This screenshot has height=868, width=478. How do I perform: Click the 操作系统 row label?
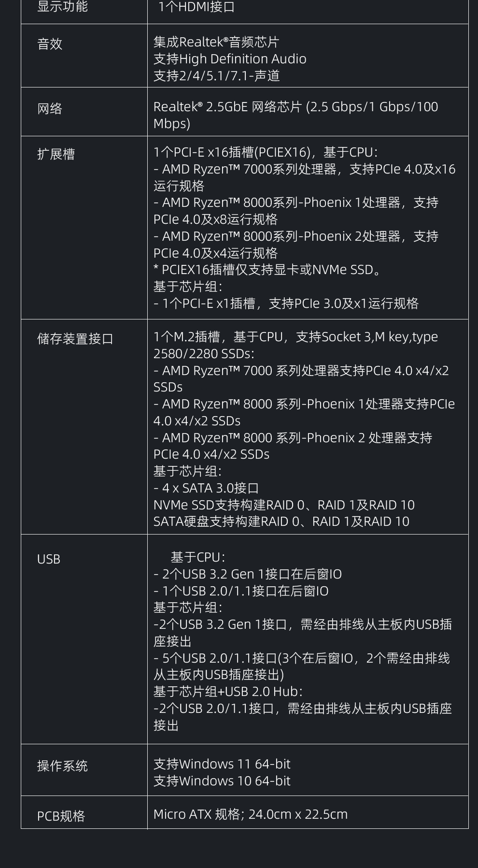click(62, 766)
